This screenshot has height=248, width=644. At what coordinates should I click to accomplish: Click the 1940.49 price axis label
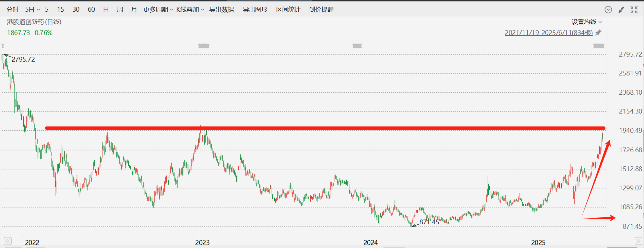630,130
